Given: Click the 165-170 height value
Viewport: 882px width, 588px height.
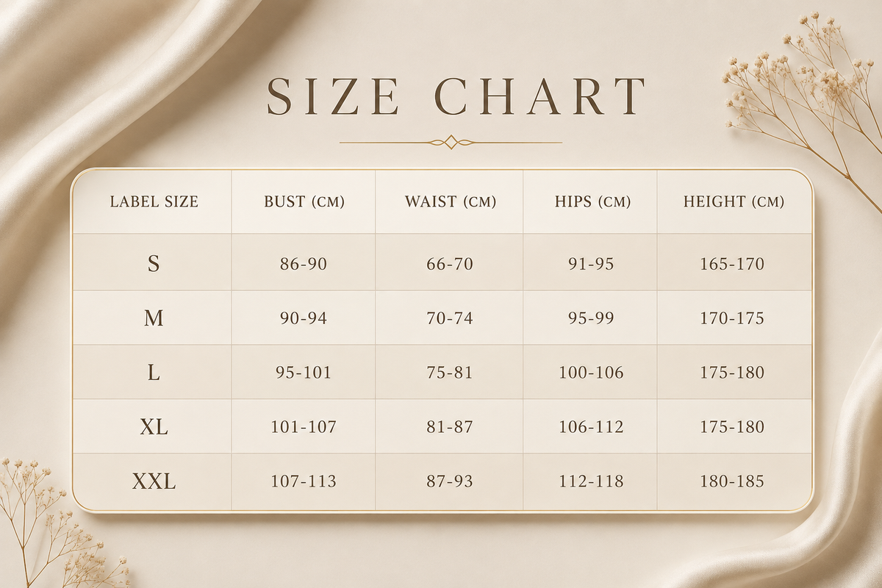Looking at the screenshot, I should (732, 264).
